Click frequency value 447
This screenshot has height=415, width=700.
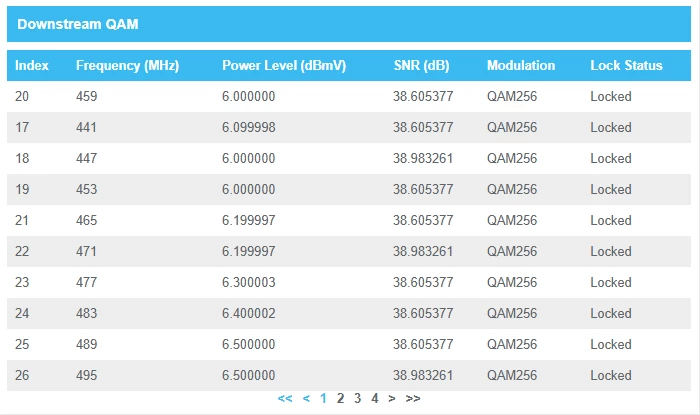tap(86, 158)
